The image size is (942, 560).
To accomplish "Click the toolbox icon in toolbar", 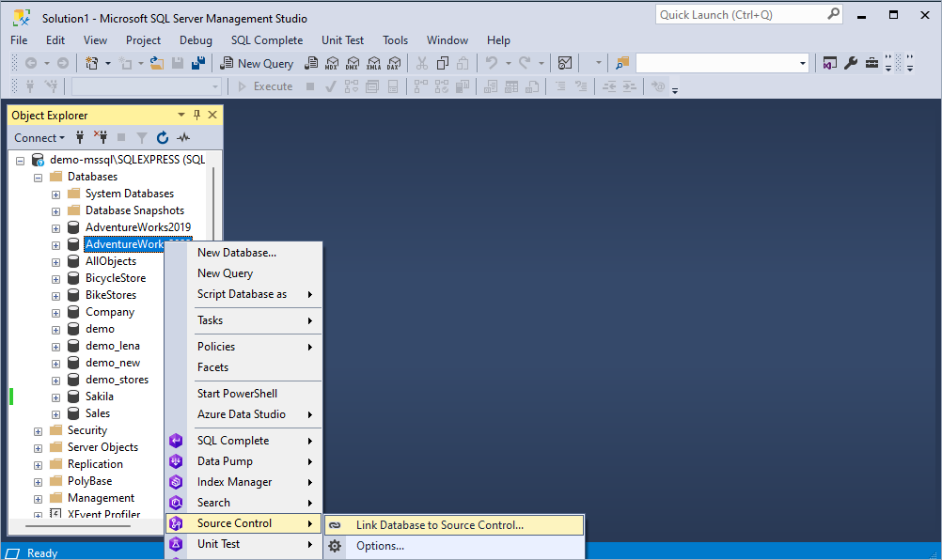I will pyautogui.click(x=871, y=63).
